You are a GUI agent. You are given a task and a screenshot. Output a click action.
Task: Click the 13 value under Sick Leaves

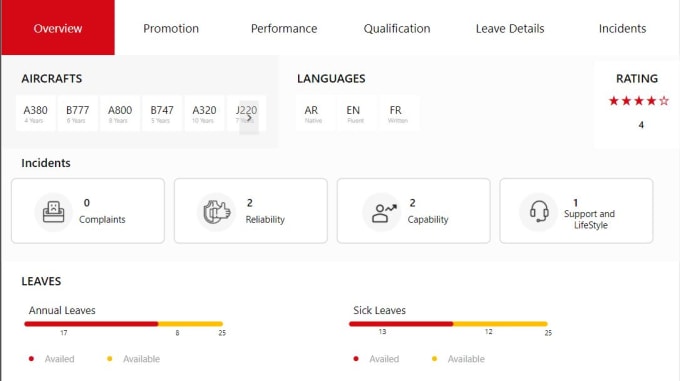click(x=382, y=332)
